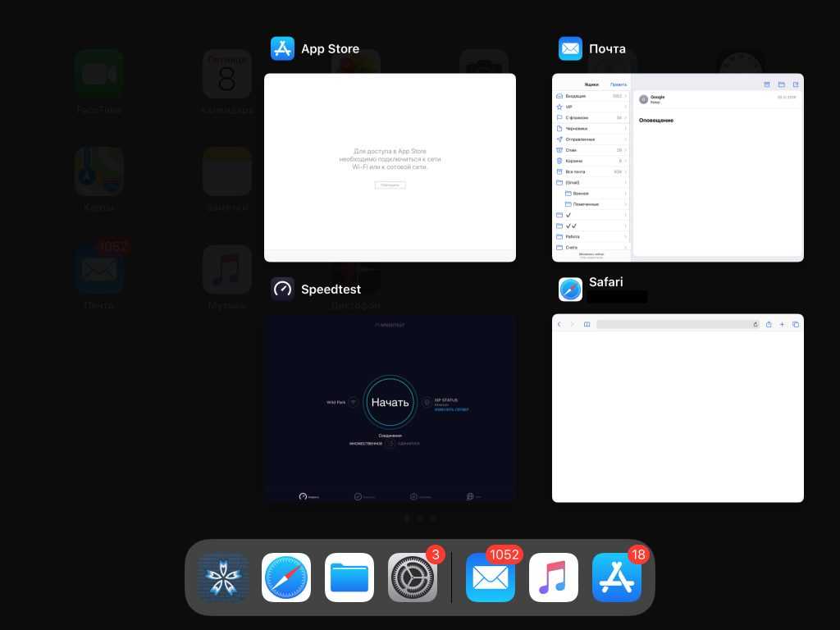Tap Safari's tabs overview icon
Image resolution: width=840 pixels, height=630 pixels.
point(796,324)
